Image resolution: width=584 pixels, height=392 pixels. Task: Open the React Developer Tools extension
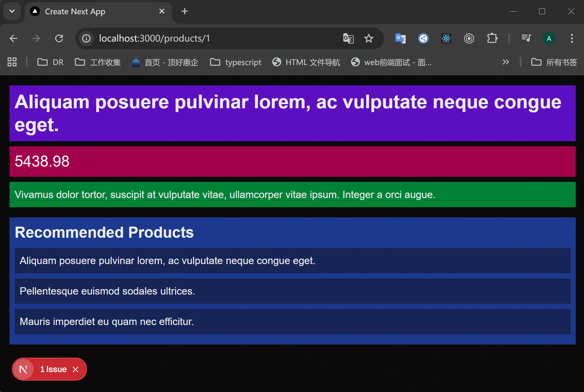(446, 39)
